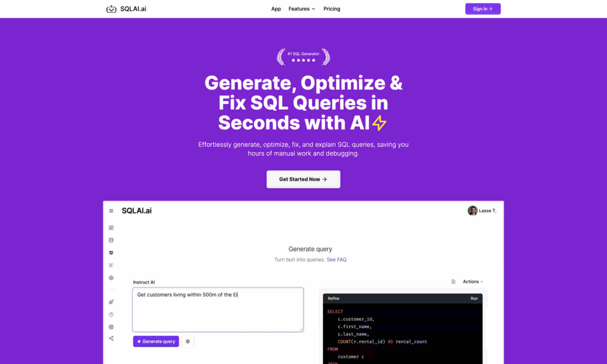Click the Run button in query panel
Image resolution: width=607 pixels, height=364 pixels.
click(x=474, y=298)
